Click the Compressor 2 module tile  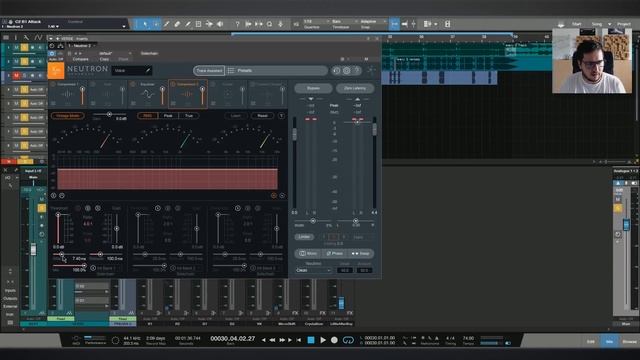click(x=187, y=94)
